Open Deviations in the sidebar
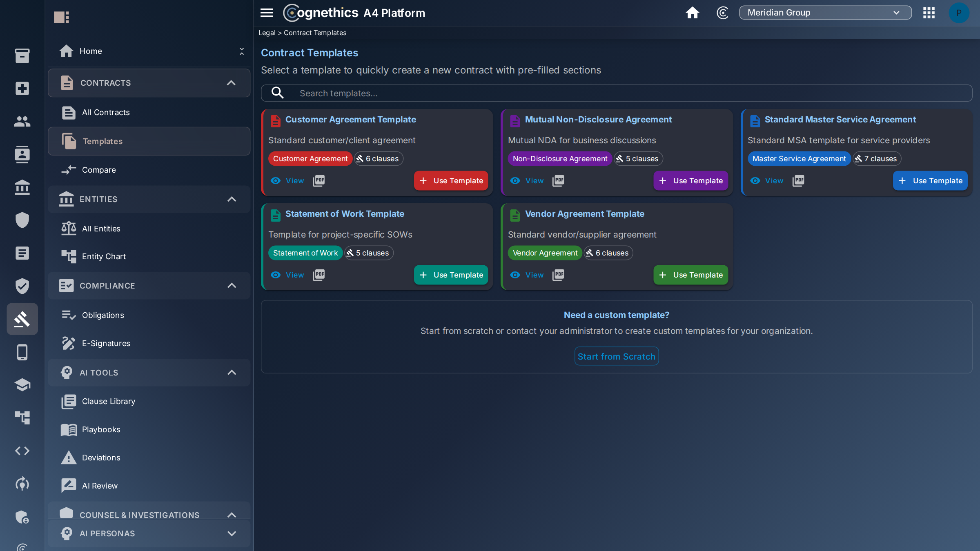 149,458
